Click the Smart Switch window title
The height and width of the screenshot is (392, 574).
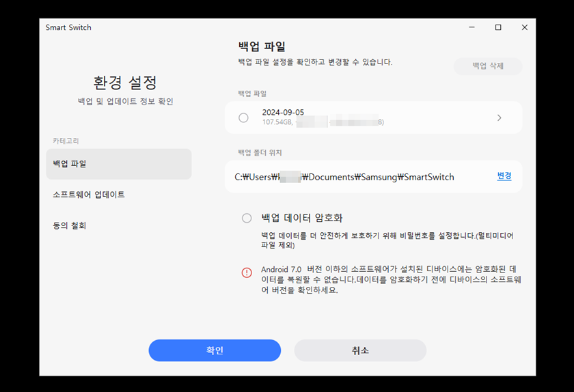tap(68, 27)
